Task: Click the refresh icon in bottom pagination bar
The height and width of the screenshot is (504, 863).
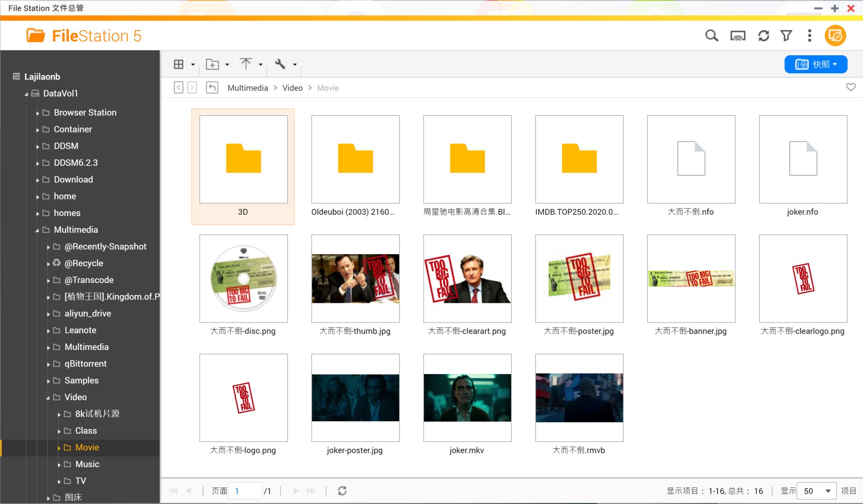Action: click(x=342, y=491)
